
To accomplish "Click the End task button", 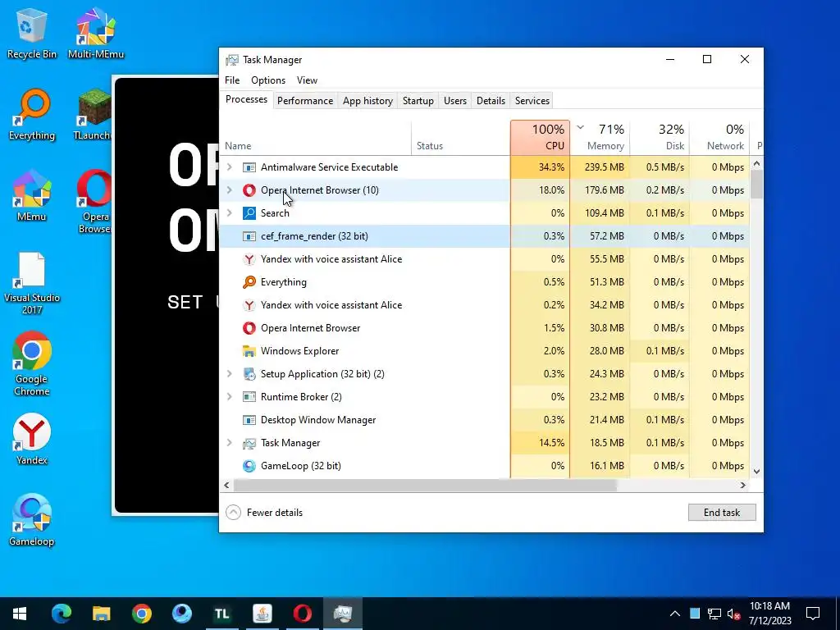I will coord(722,513).
